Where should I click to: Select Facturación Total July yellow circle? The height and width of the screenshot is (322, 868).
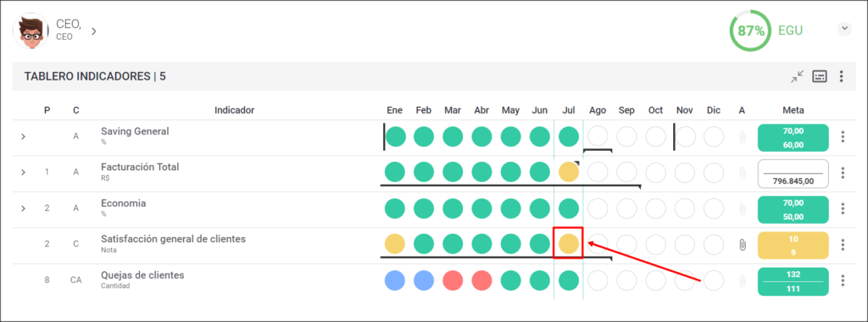[x=569, y=173]
